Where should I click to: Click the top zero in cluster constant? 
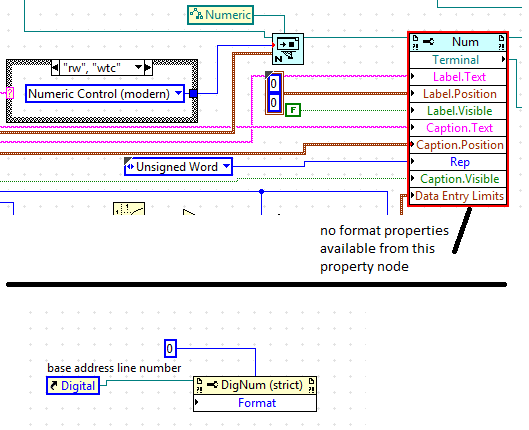tap(274, 84)
